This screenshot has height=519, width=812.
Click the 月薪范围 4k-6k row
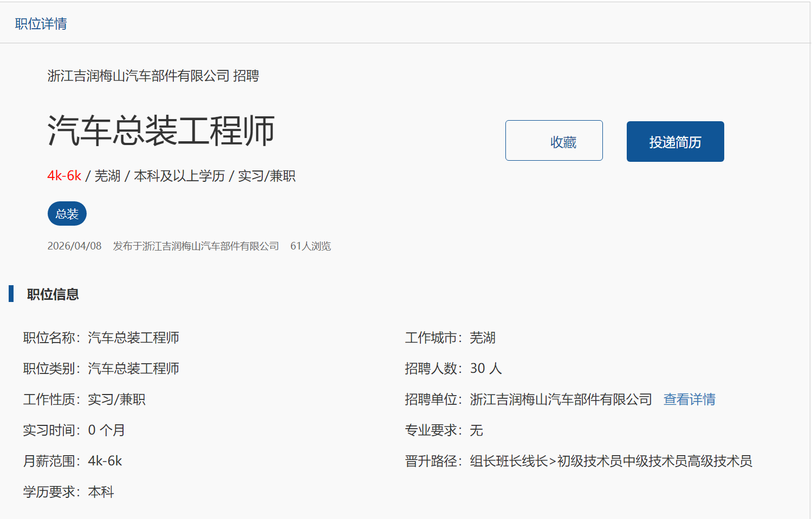73,461
